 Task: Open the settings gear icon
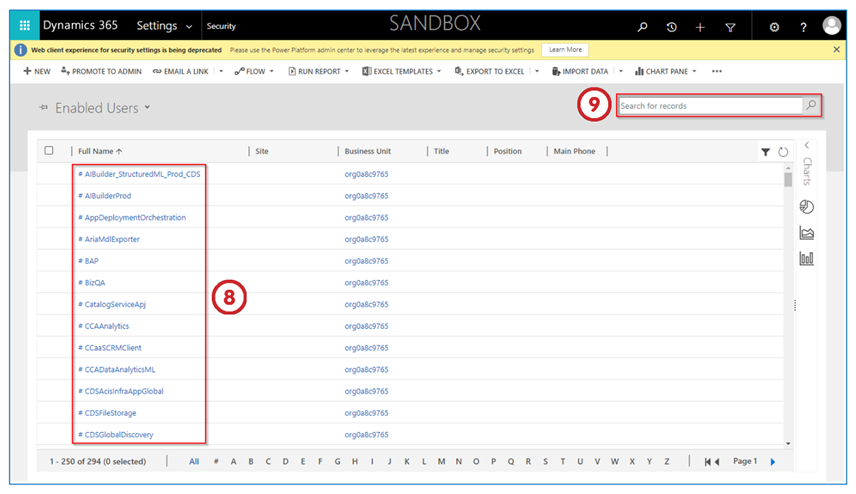point(774,27)
